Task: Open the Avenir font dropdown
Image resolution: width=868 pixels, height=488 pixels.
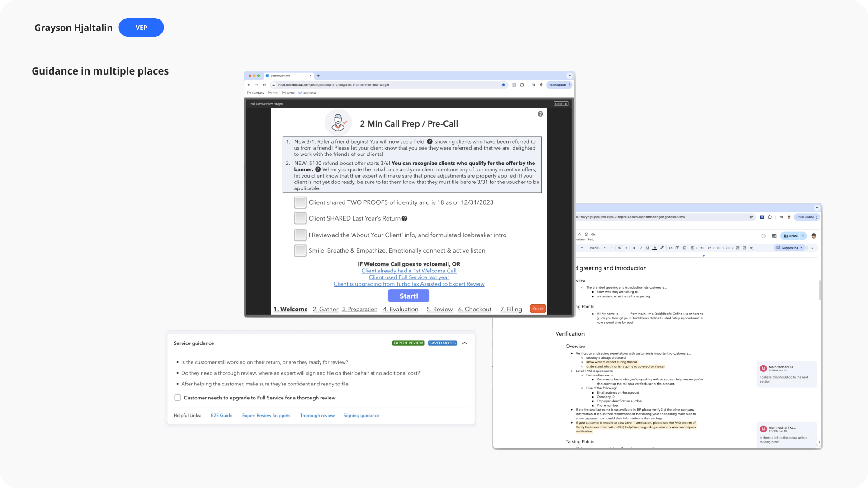Action: coord(597,248)
